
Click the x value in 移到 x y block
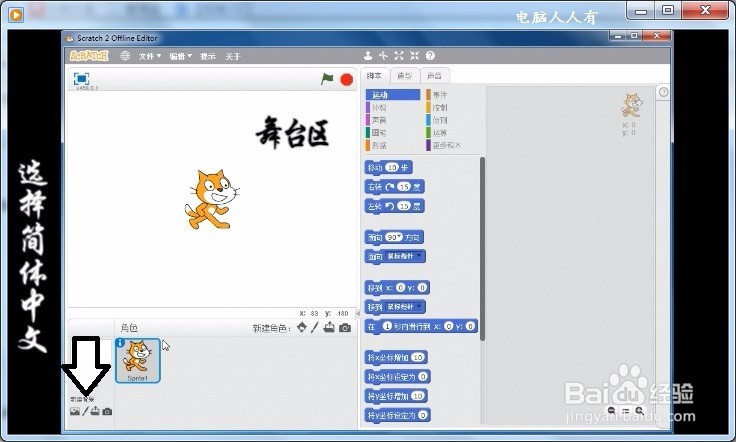[400, 288]
